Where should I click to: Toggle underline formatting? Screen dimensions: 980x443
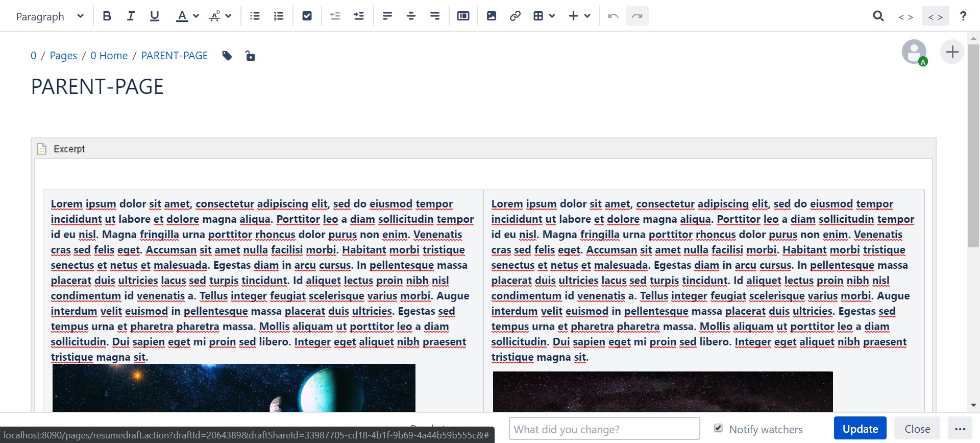155,16
